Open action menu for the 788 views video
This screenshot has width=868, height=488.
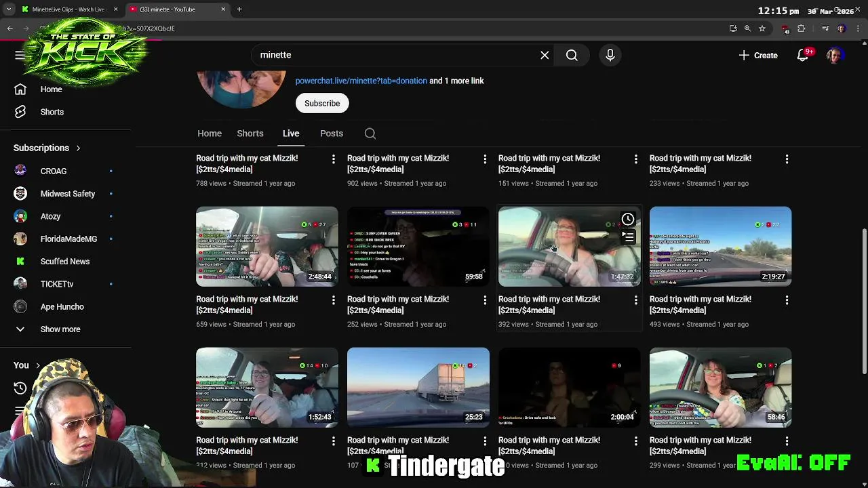pos(333,159)
